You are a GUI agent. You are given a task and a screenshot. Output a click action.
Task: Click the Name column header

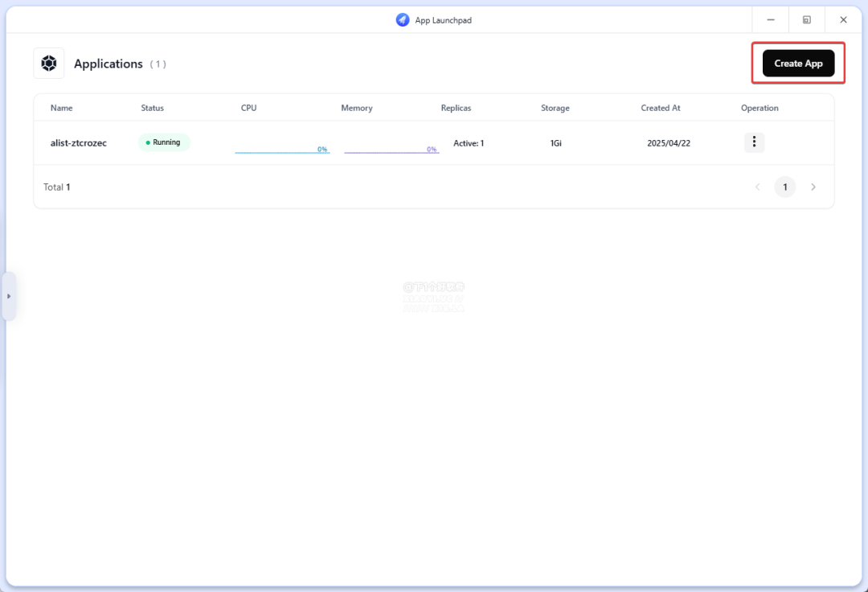click(x=61, y=108)
